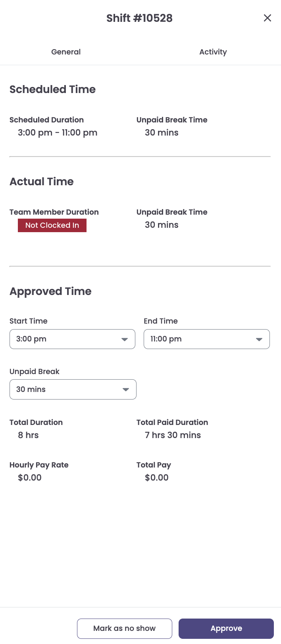Switch to the Activity tab

[x=213, y=52]
